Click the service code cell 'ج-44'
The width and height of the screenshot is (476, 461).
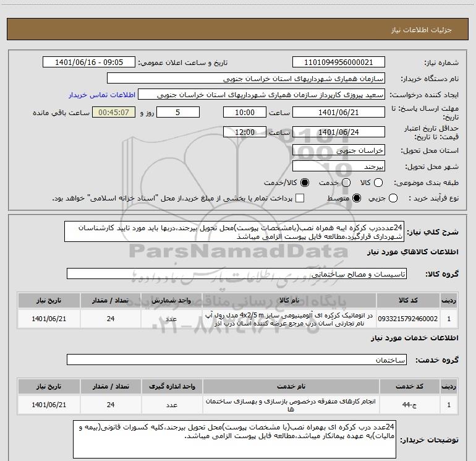[x=409, y=405]
